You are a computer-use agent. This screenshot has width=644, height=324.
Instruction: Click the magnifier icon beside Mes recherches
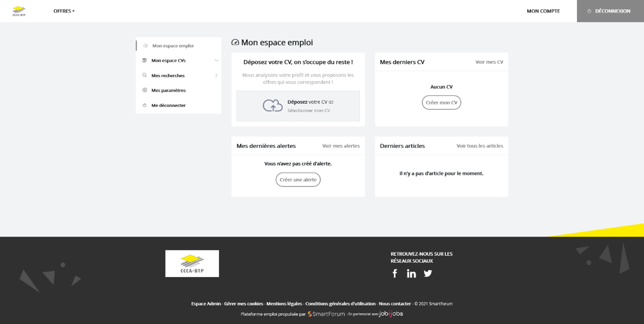145,75
